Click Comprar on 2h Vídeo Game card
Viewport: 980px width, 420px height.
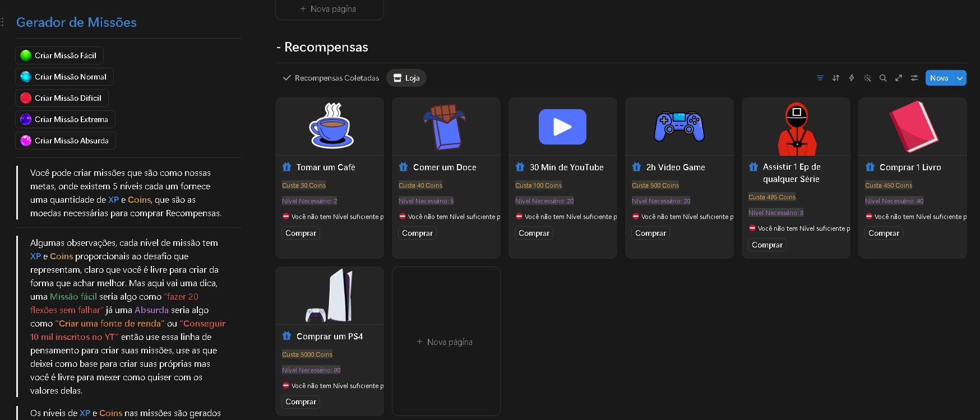(x=650, y=233)
